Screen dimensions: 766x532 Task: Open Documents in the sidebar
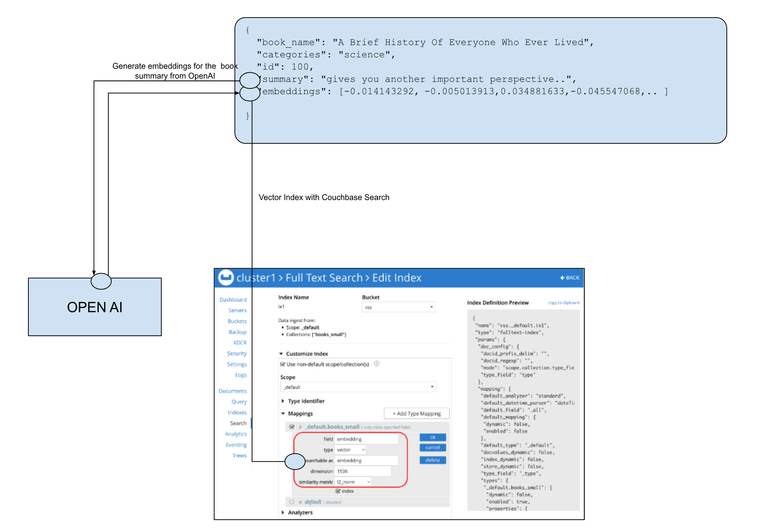(233, 391)
